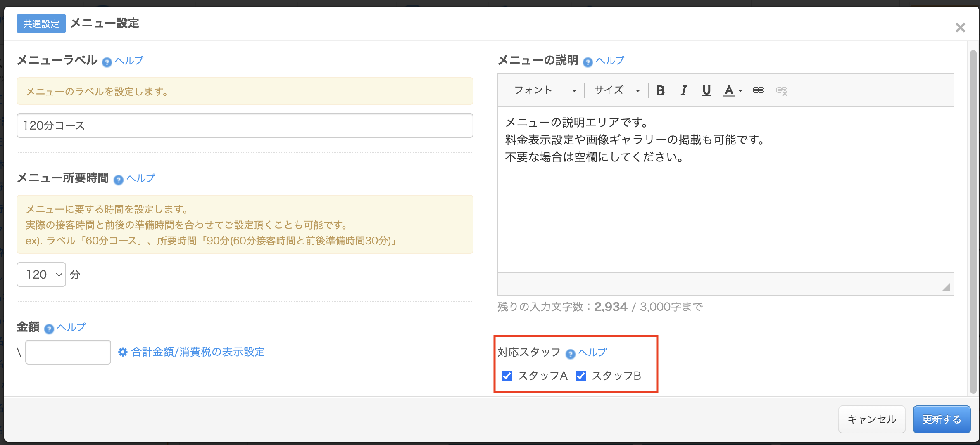Viewport: 980px width, 445px height.
Task: Open ヘルプ link next to メニュー所要時間
Action: click(140, 178)
